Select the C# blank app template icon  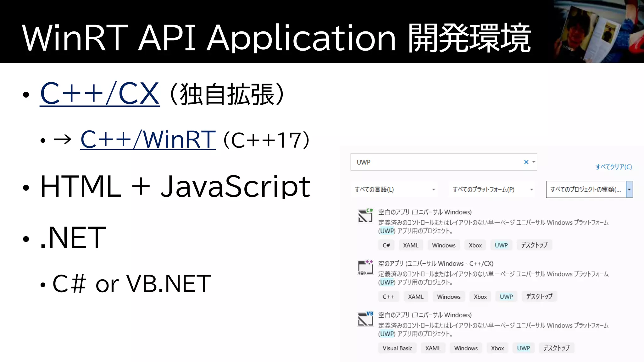(365, 215)
